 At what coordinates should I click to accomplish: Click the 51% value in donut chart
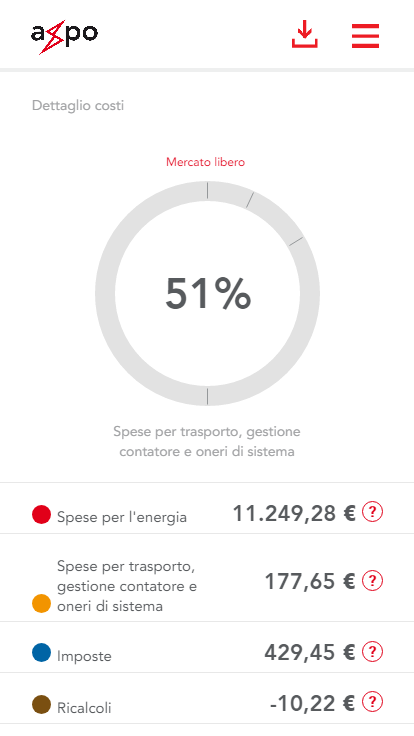pos(208,293)
